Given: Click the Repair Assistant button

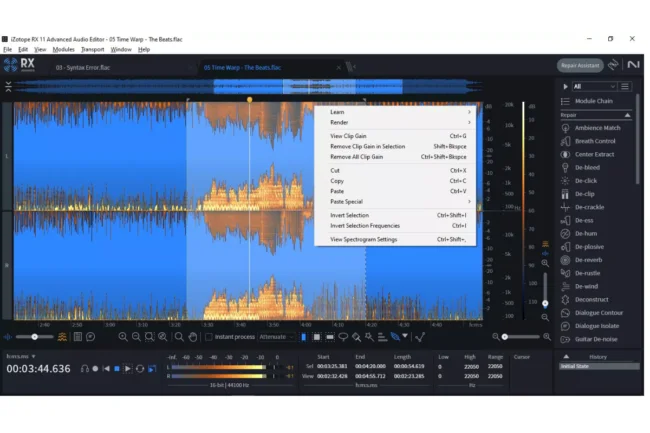Looking at the screenshot, I should pos(580,65).
